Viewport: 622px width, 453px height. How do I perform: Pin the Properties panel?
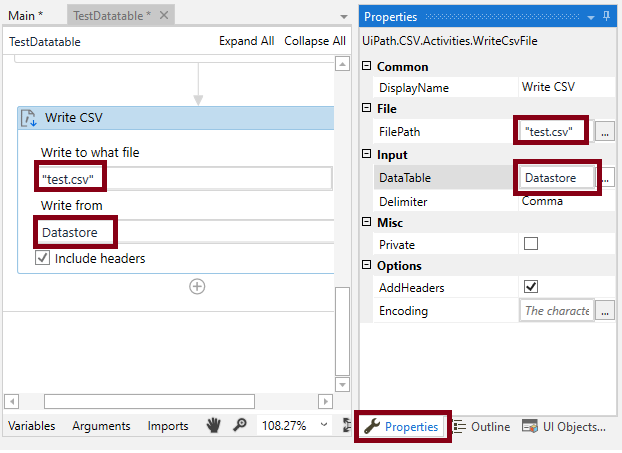[x=605, y=17]
